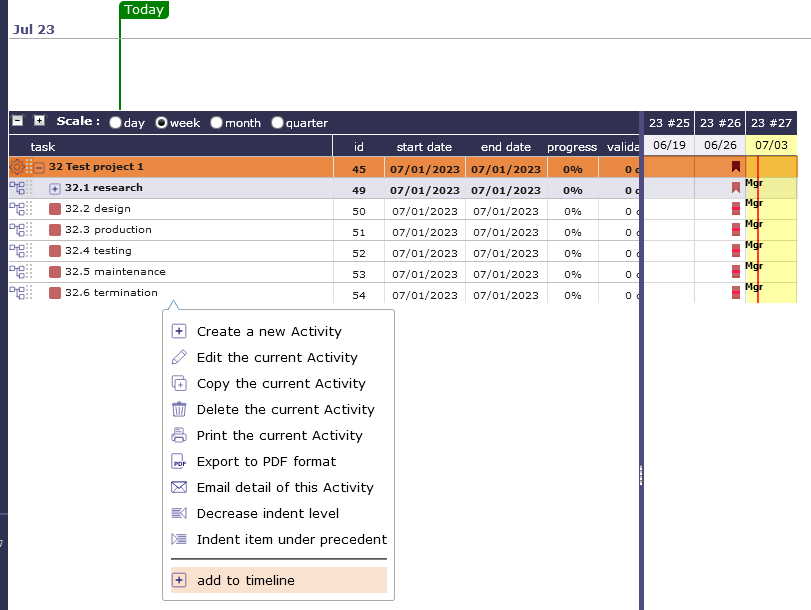
Task: Click the PDF icon for Export to PDF
Action: 179,461
